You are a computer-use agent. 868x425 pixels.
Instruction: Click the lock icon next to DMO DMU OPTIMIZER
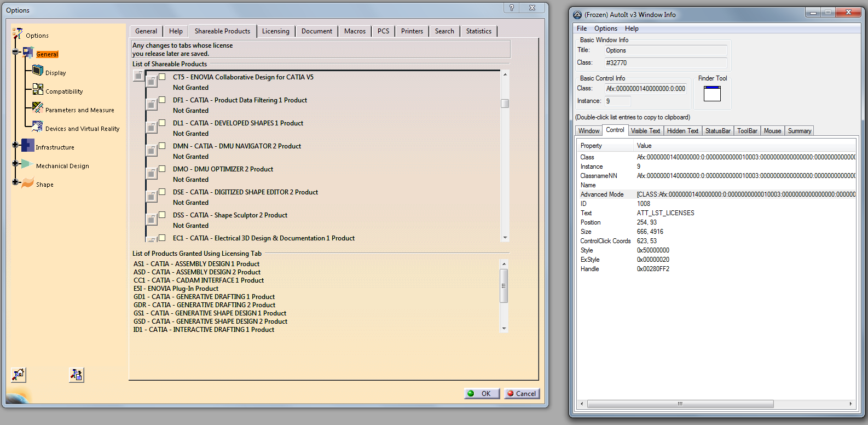pyautogui.click(x=152, y=173)
